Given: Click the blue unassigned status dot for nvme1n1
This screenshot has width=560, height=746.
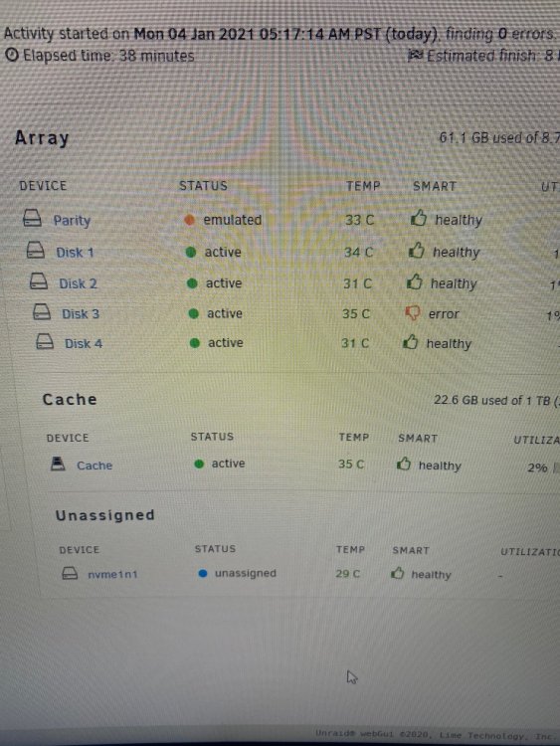Looking at the screenshot, I should (x=203, y=573).
